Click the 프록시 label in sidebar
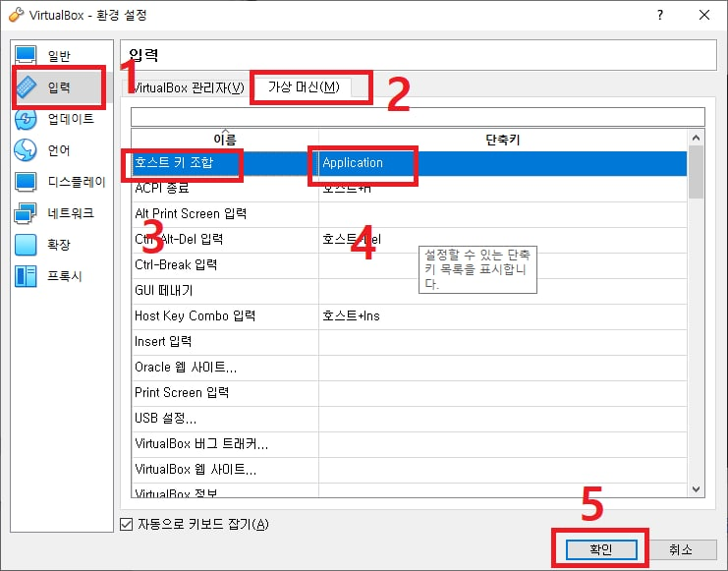The height and width of the screenshot is (571, 728). pyautogui.click(x=65, y=276)
